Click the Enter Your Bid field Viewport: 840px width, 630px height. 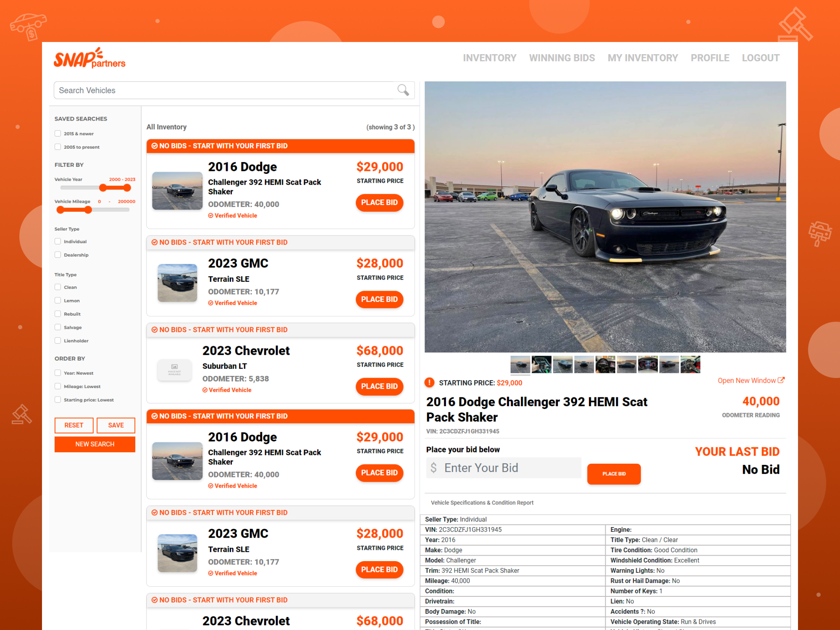(x=504, y=468)
